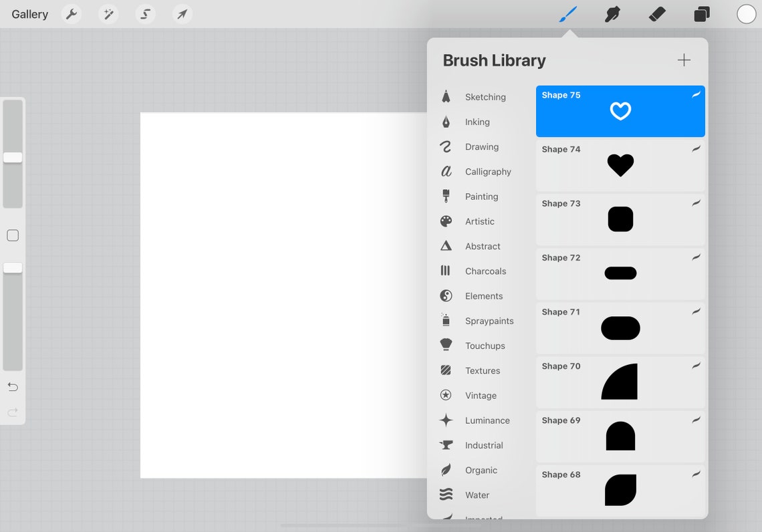This screenshot has width=762, height=532.
Task: Select the Transform arrow tool
Action: [x=182, y=13]
